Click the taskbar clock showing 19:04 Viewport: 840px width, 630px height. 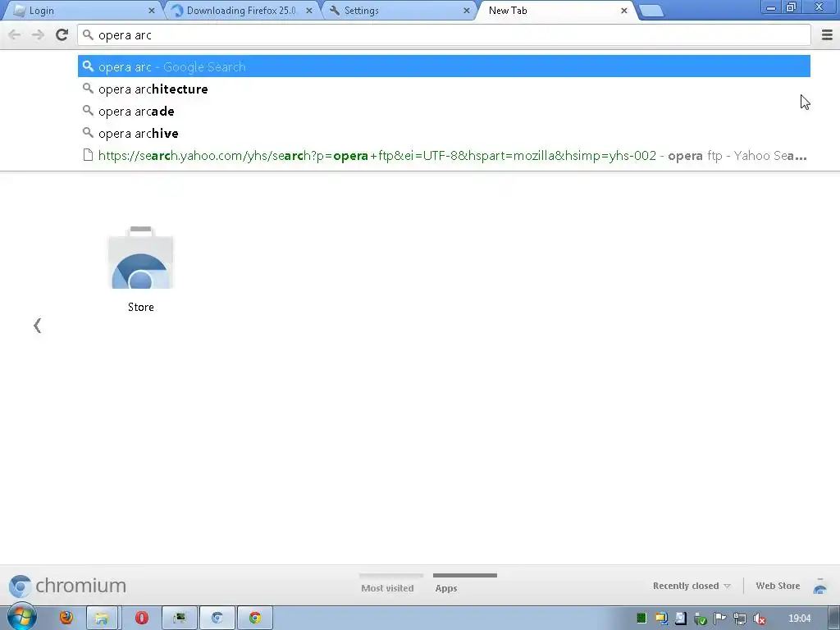(799, 619)
